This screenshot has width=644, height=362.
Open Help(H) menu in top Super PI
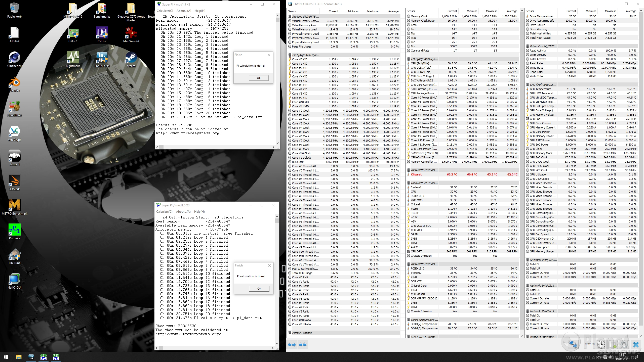pyautogui.click(x=200, y=11)
